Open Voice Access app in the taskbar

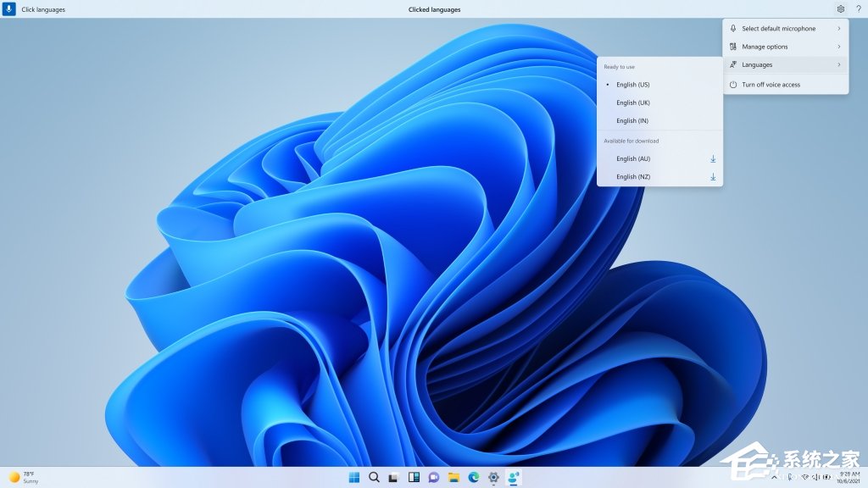click(513, 478)
